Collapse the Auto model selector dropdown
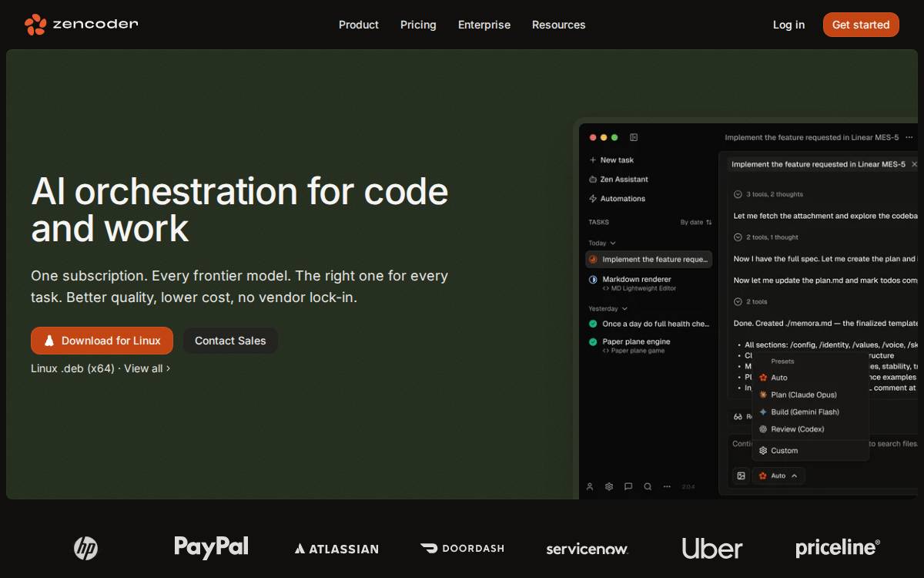 tap(778, 476)
